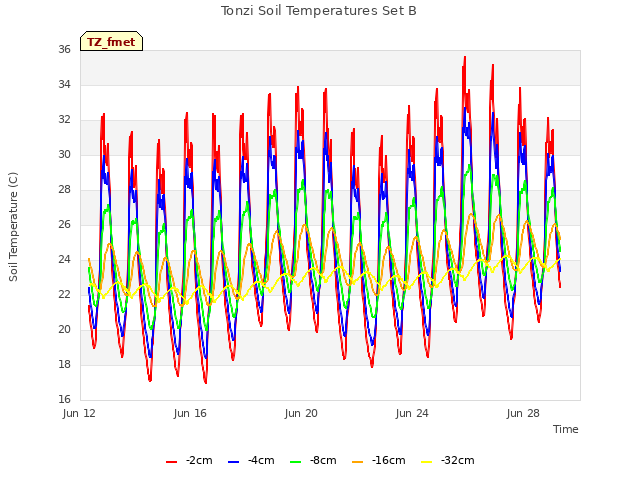Click the highest red peak near 36 degrees
Viewport: 640px width, 480px height.
(464, 58)
